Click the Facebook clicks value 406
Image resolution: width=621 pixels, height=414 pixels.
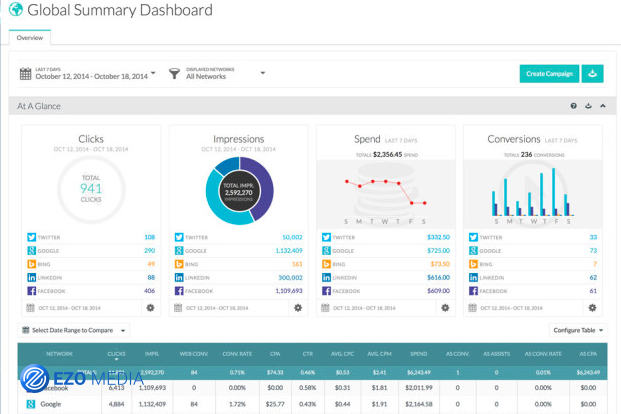pos(149,291)
